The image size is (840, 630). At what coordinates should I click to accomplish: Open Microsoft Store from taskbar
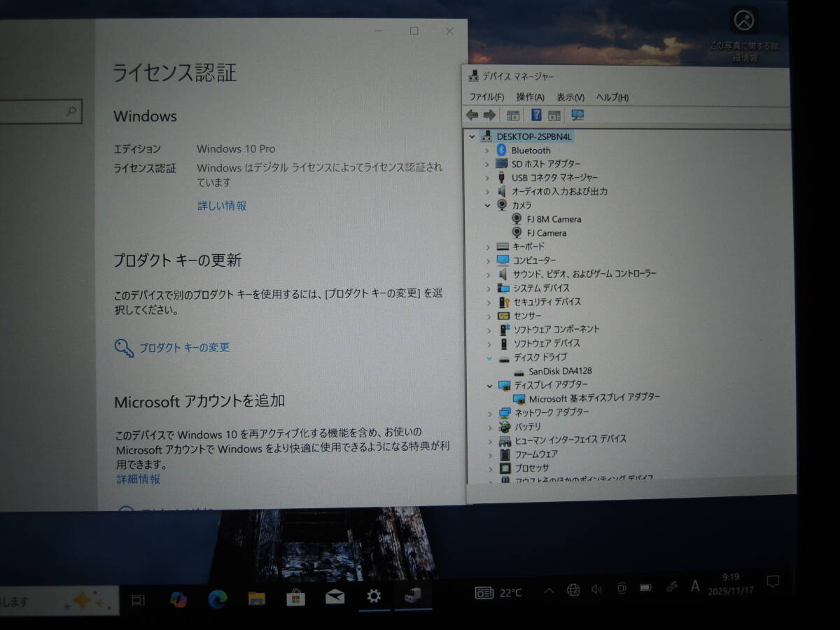click(296, 598)
